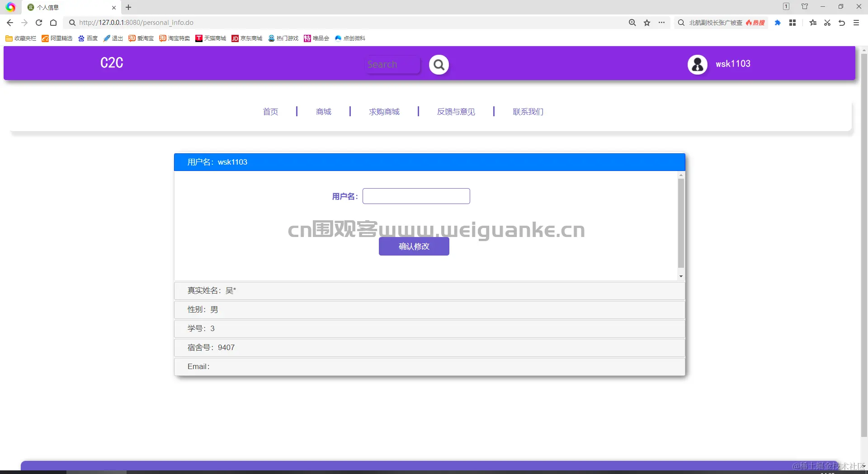Expand the 学号 row
Viewport: 868px width, 474px height.
point(429,328)
